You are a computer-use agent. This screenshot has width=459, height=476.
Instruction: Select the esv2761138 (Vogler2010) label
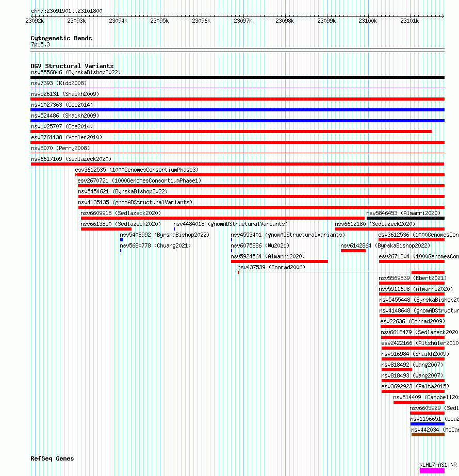67,138
